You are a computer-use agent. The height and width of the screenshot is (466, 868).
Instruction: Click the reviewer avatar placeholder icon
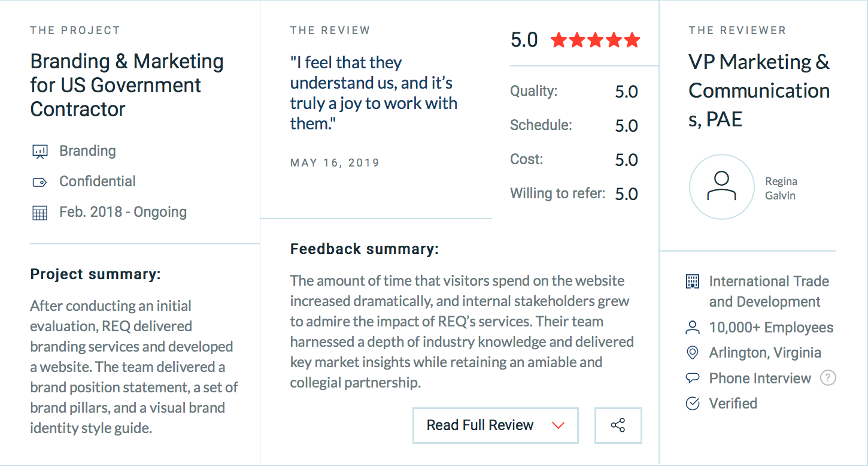(721, 187)
